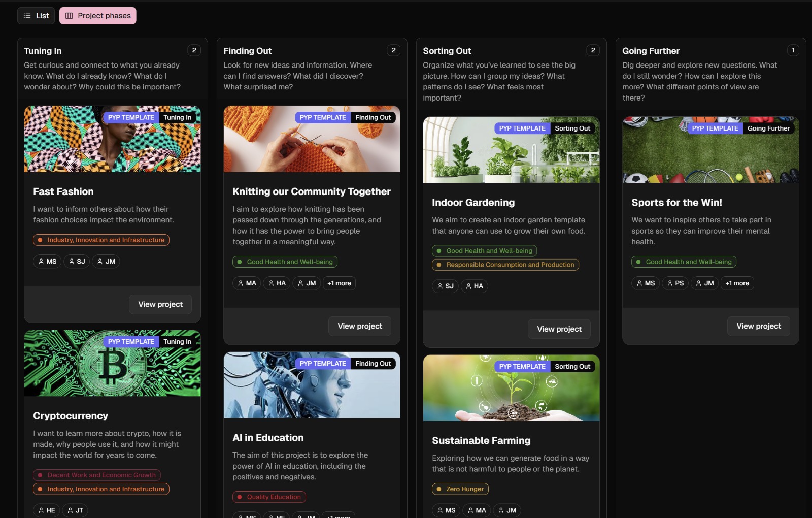
Task: Click the PS avatar chip on Sports for the Win
Action: click(675, 283)
